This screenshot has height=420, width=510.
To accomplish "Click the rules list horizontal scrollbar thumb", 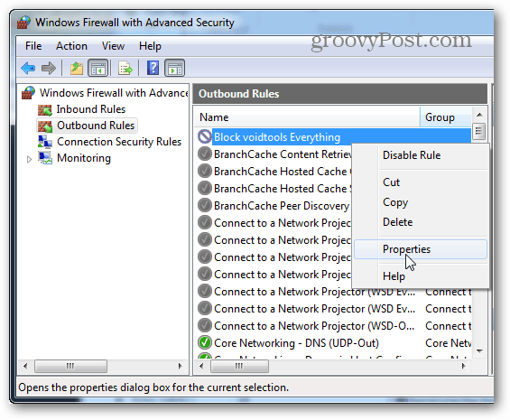I will click(x=239, y=367).
